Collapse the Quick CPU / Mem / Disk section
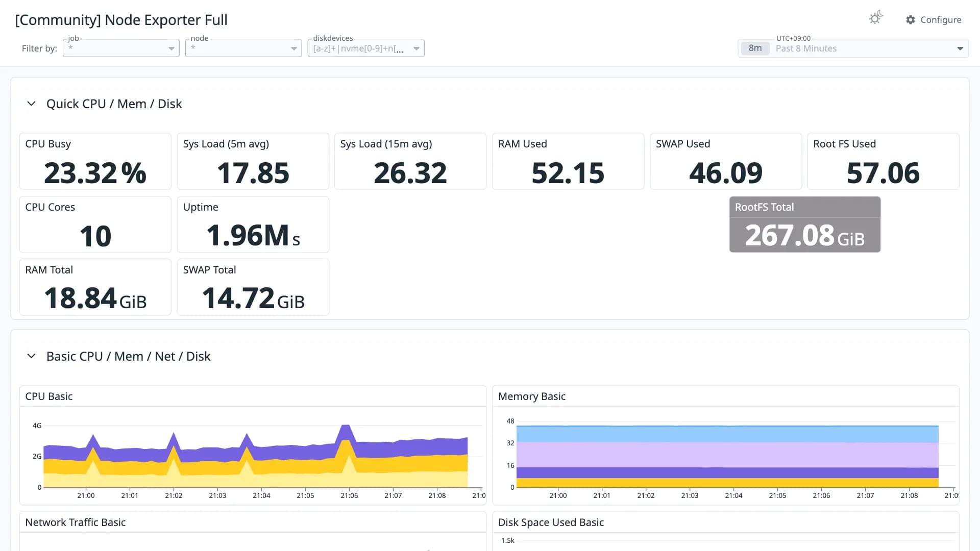Screen dimensions: 980x551 pos(31,104)
